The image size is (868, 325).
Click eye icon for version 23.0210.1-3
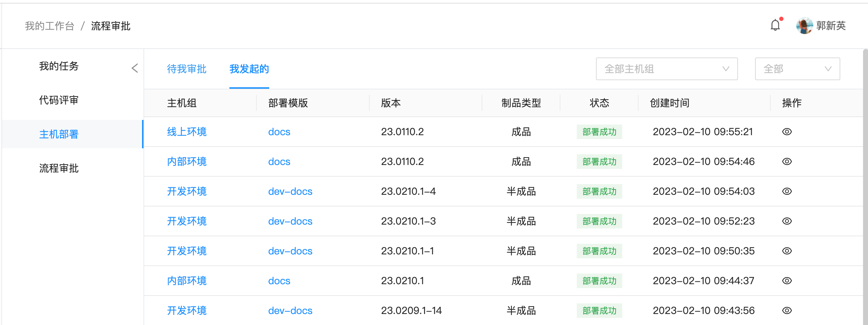(787, 221)
